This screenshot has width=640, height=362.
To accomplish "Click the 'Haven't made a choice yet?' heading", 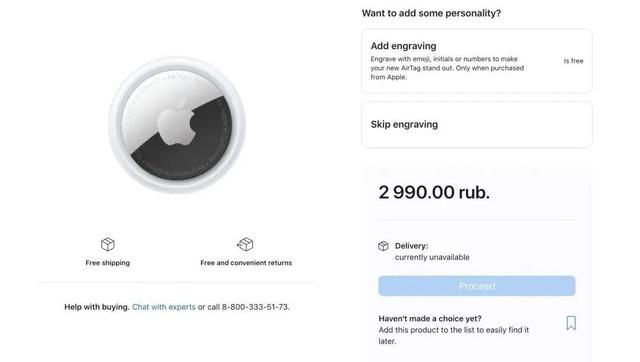I will point(430,318).
